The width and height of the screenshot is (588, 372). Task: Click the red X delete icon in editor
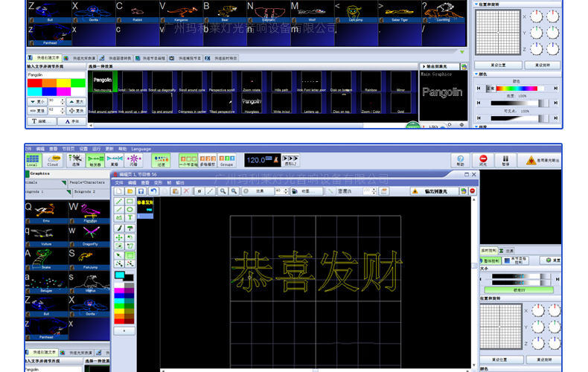[186, 191]
